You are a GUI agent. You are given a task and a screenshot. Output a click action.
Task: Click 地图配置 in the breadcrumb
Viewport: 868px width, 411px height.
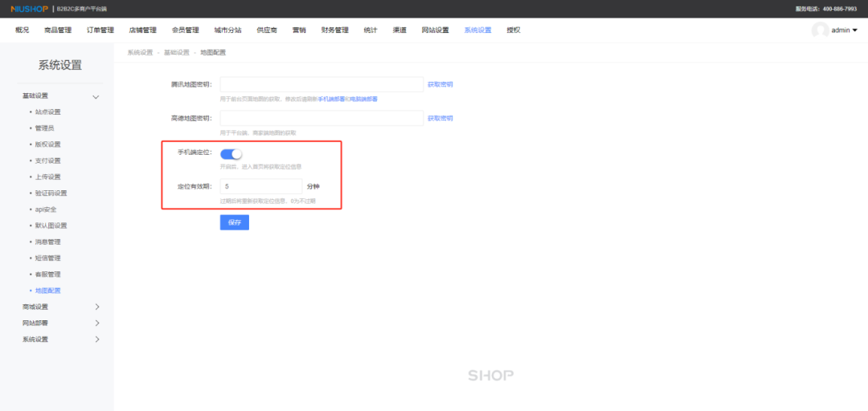point(213,52)
